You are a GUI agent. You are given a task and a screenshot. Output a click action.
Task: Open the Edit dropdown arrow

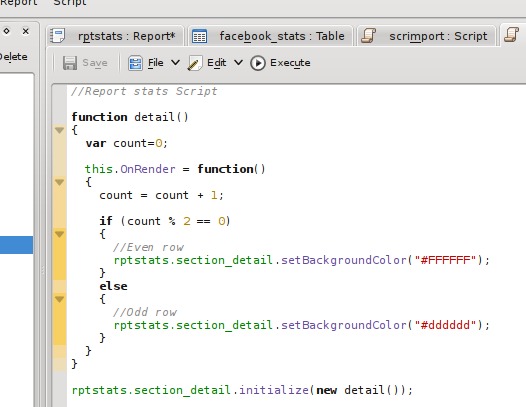click(238, 63)
